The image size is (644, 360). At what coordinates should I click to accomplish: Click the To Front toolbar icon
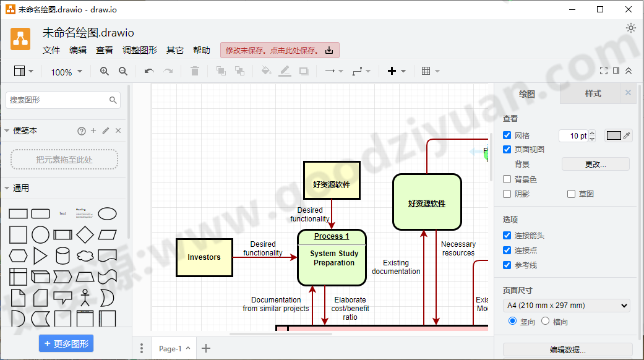point(220,71)
